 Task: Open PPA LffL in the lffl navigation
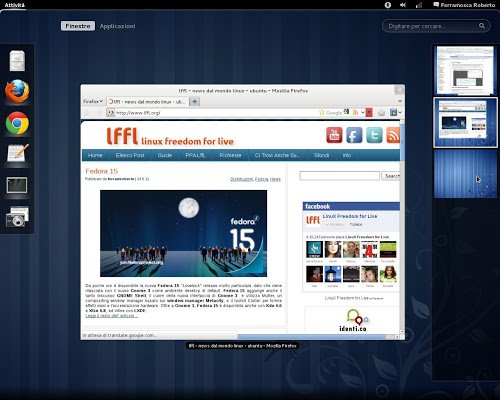point(195,155)
